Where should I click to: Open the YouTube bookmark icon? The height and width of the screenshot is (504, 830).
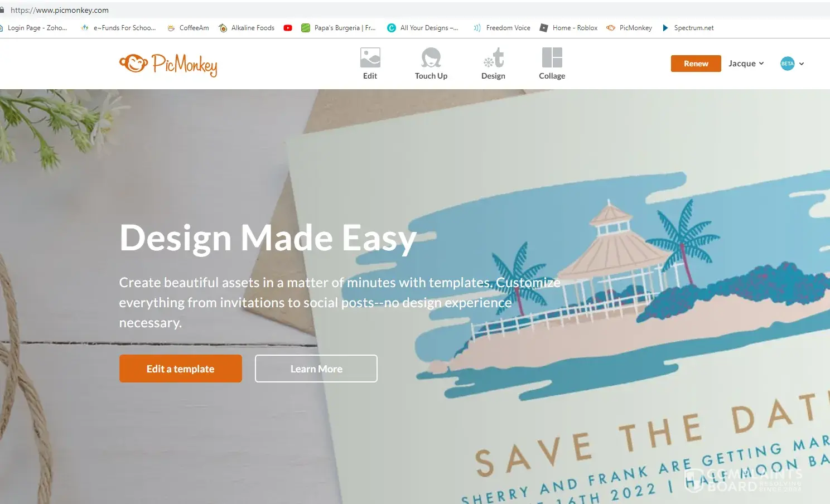tap(288, 28)
